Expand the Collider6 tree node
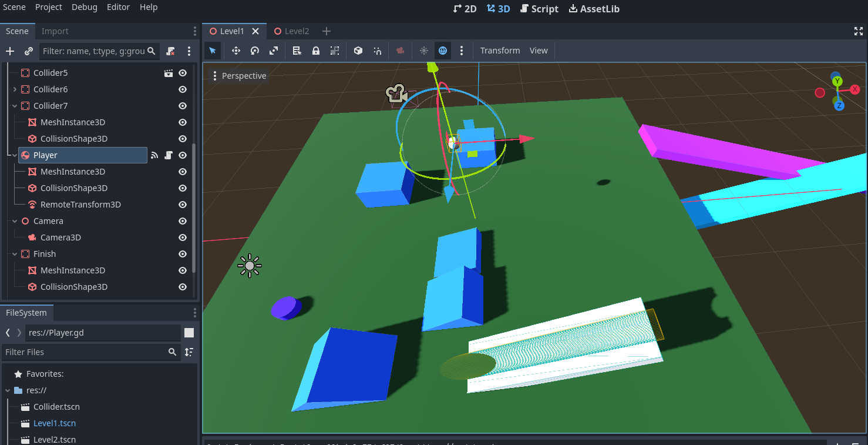 (x=15, y=89)
